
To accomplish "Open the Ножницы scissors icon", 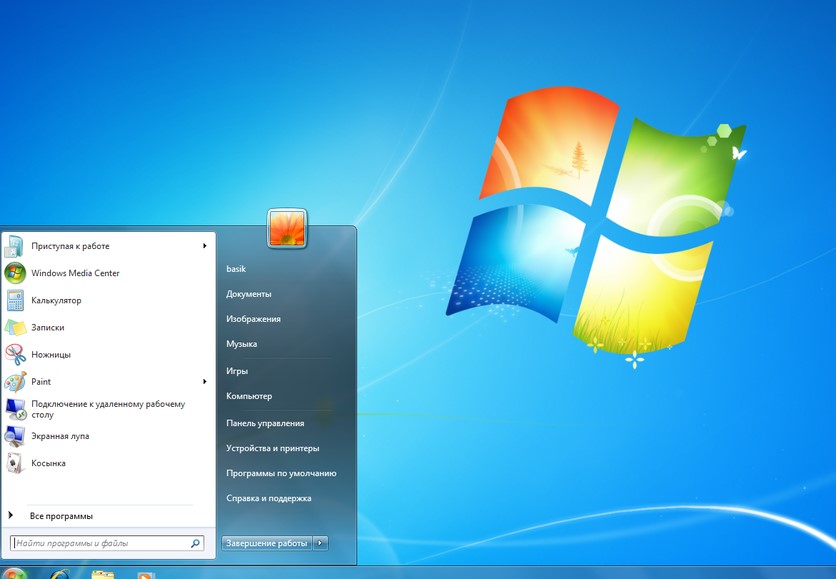I will (15, 354).
